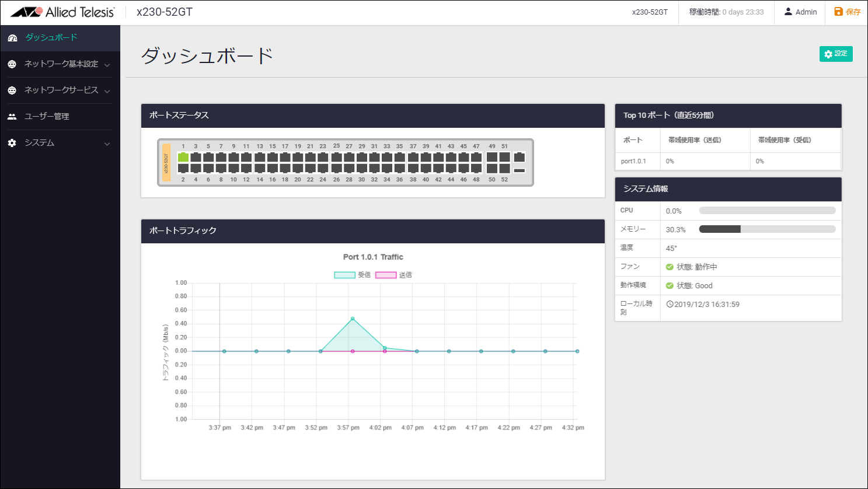The width and height of the screenshot is (868, 489).
Task: Open the ユーザー管理 menu item
Action: tap(47, 117)
